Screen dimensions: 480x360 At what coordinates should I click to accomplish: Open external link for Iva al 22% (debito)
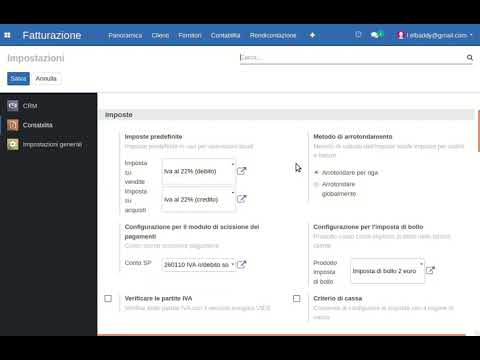coord(241,171)
